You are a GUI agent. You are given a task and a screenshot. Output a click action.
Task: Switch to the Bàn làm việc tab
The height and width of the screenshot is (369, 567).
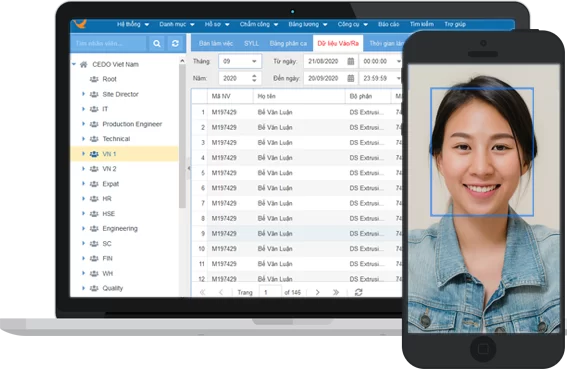point(216,43)
